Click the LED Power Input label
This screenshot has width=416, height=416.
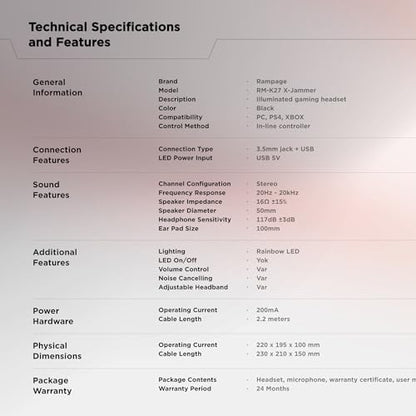point(185,158)
